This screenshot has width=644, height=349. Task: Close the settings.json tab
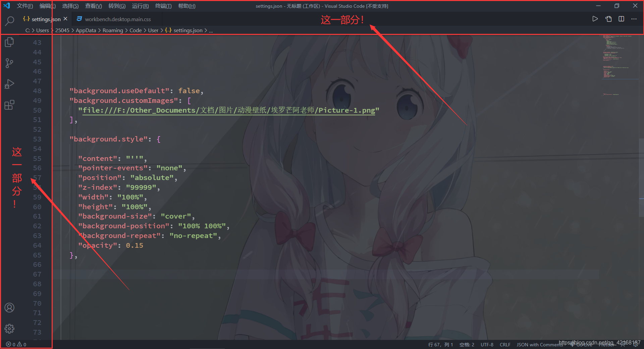65,19
